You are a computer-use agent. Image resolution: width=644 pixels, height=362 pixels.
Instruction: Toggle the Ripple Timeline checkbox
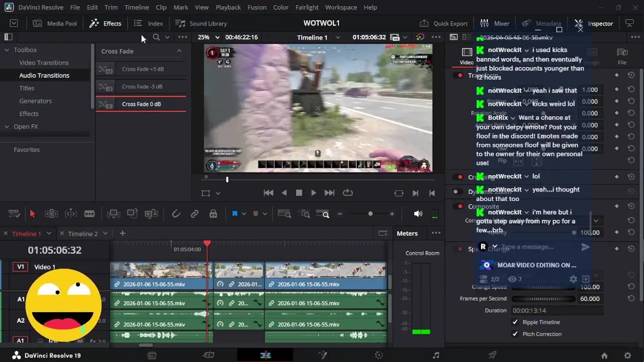[515, 322]
